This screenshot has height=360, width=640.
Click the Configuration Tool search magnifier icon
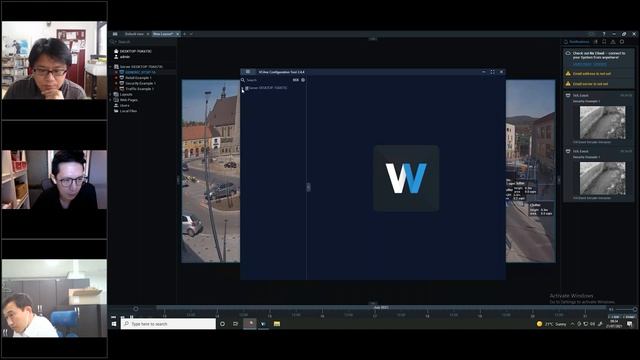click(x=243, y=80)
